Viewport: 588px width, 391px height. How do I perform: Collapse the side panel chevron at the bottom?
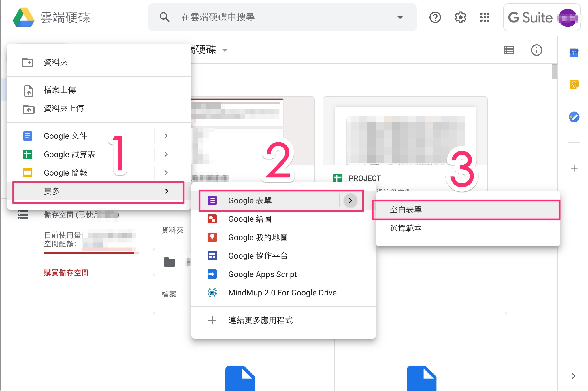(574, 376)
